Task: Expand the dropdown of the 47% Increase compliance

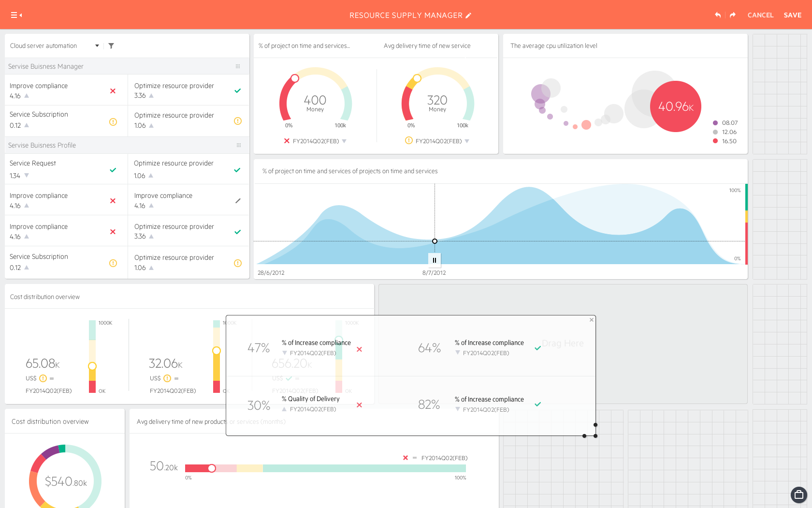Action: pyautogui.click(x=285, y=353)
